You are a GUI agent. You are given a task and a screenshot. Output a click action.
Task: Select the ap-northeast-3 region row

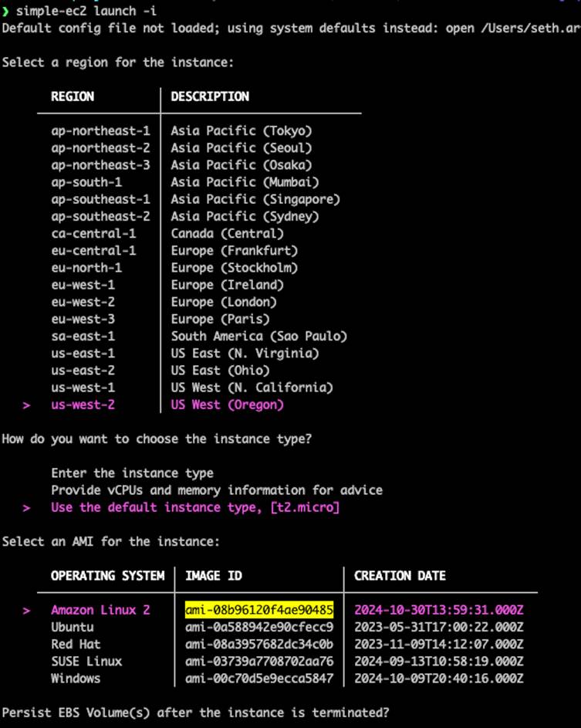(x=101, y=165)
